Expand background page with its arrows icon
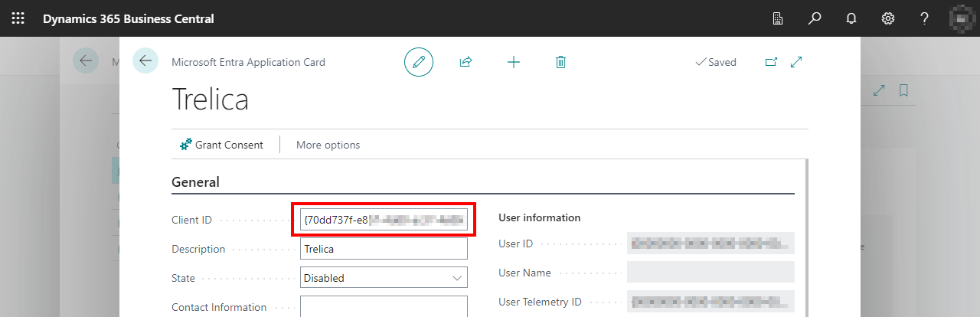Viewport: 980px width, 317px height. [x=879, y=90]
